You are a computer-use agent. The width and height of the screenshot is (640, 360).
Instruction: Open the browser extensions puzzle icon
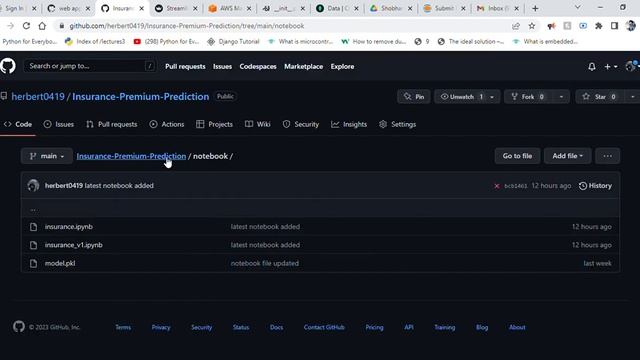tap(598, 26)
